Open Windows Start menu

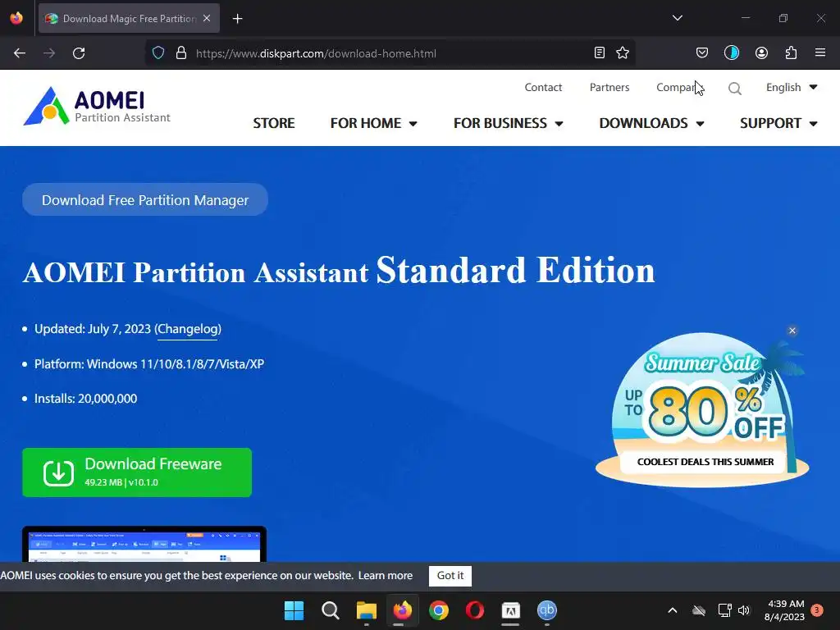(x=294, y=610)
